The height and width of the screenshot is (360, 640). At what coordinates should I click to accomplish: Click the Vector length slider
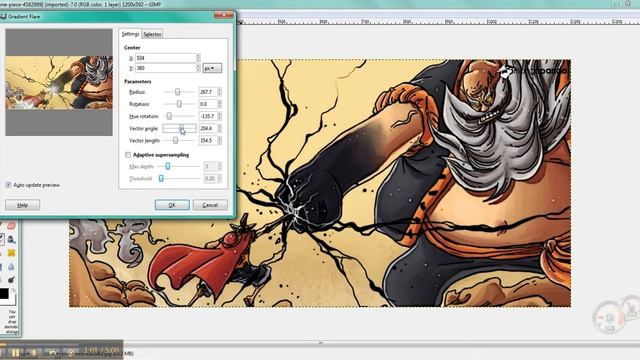point(176,140)
